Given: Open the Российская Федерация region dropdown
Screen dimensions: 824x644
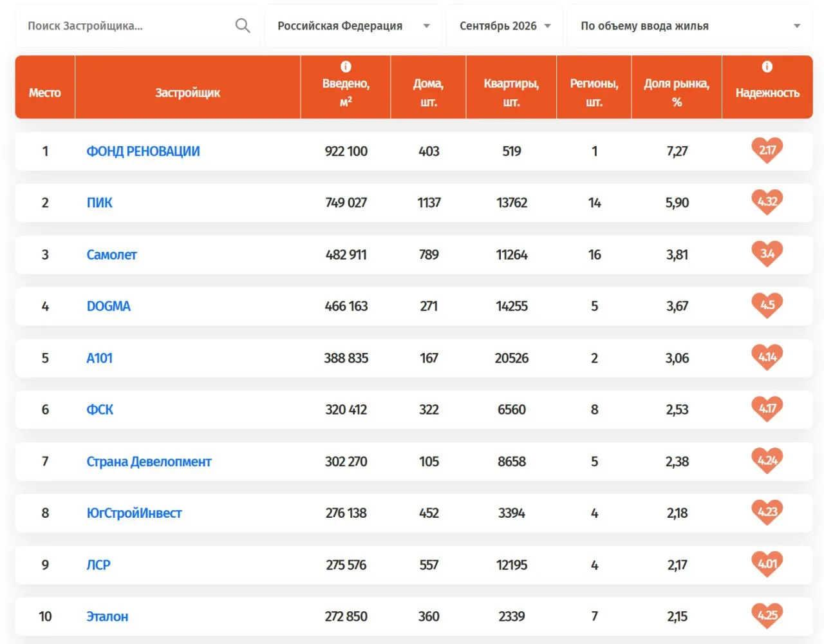Looking at the screenshot, I should coord(353,26).
